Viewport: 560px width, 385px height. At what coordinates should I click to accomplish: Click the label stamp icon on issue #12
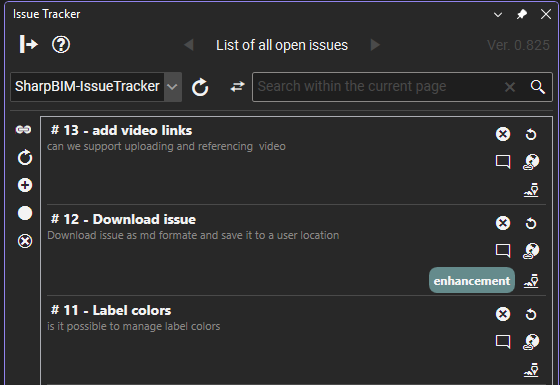pyautogui.click(x=531, y=281)
